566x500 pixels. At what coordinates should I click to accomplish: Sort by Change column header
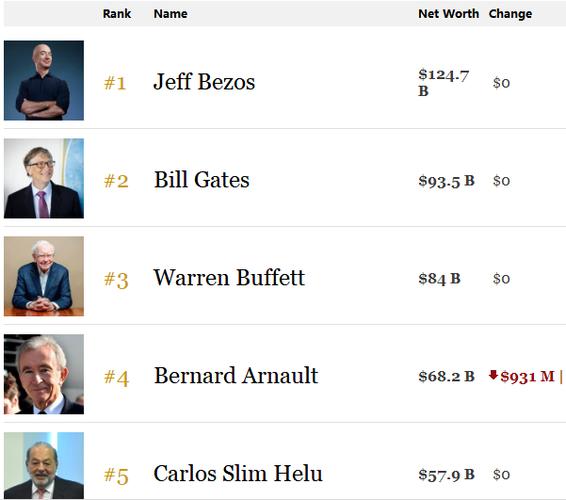click(510, 14)
